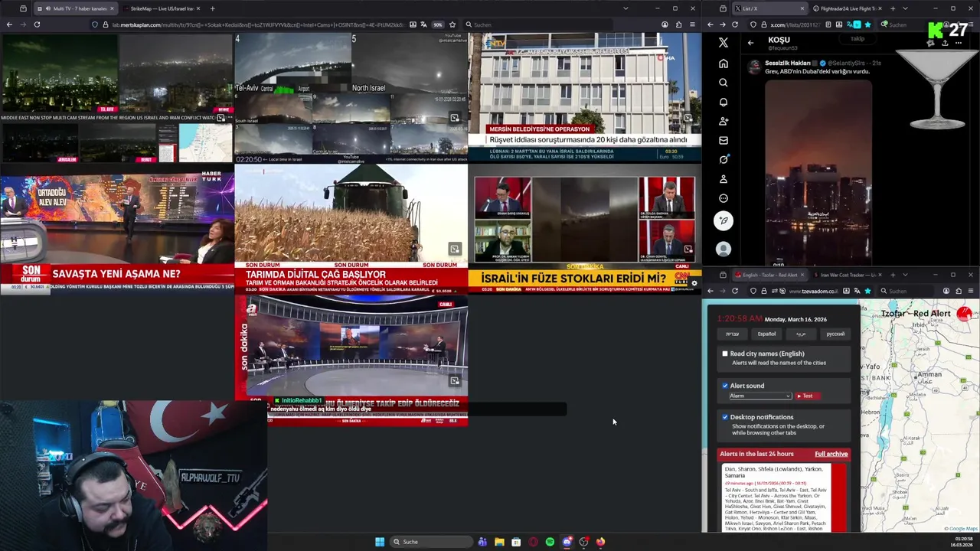Viewport: 980px width, 551px height.
Task: Expand fullscreen icon on Mersin stream
Action: [688, 119]
